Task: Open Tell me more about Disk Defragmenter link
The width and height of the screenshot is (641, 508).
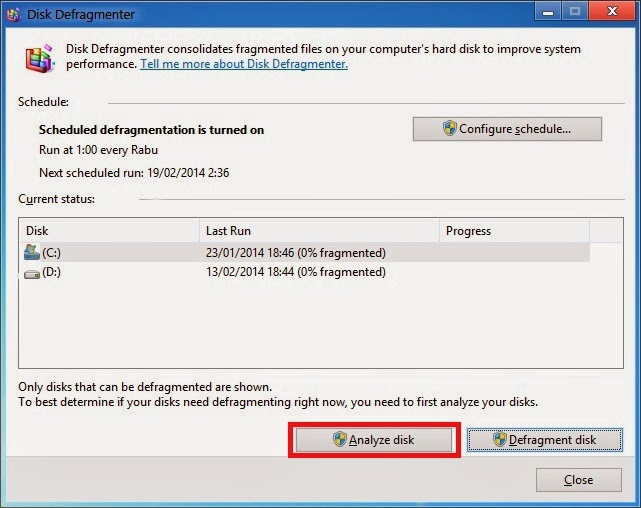Action: tap(244, 64)
